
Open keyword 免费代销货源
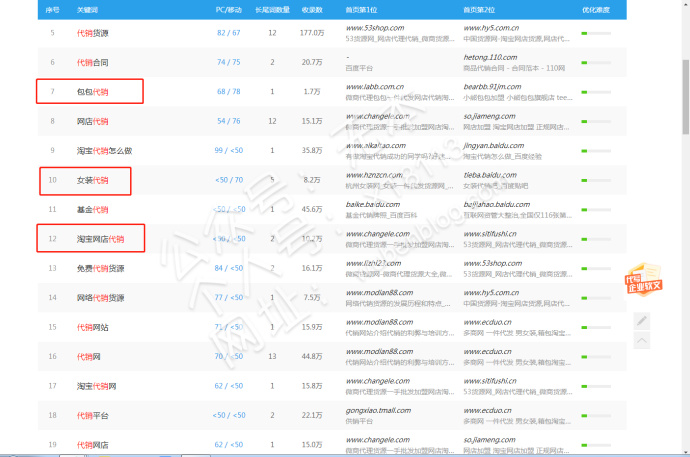100,268
